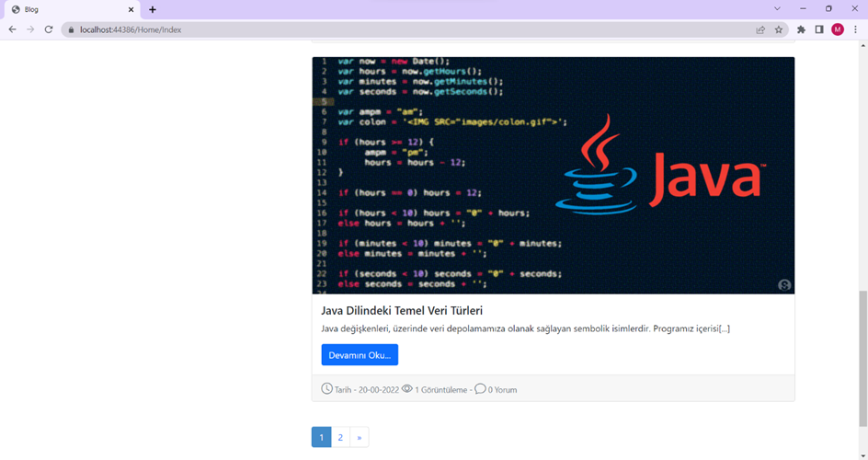Click the vertical scrollbar thumb
The width and height of the screenshot is (868, 460).
pos(862,358)
